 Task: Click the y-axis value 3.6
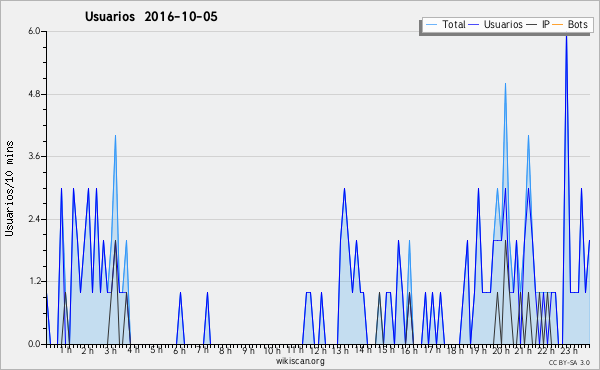pos(34,156)
